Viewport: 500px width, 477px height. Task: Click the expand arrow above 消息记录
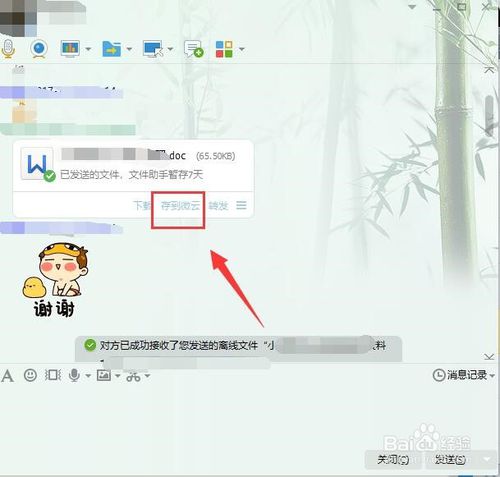(489, 357)
